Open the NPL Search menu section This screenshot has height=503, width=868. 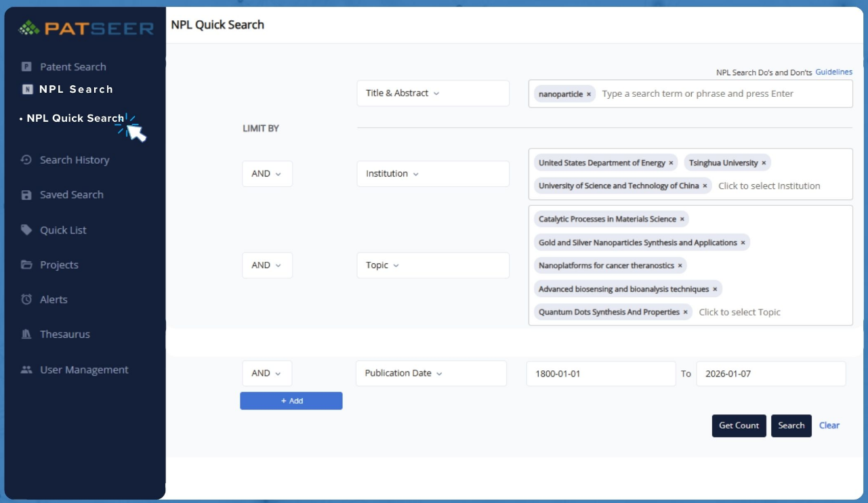tap(76, 89)
